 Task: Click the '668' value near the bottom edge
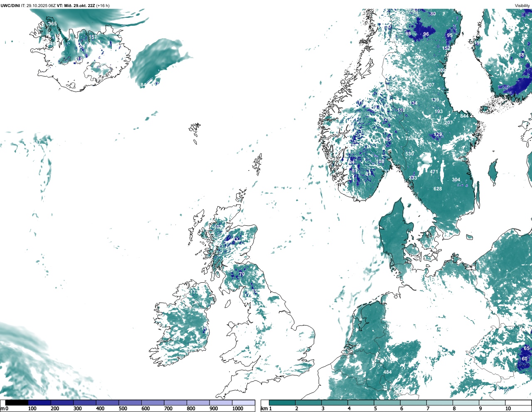pos(397,386)
